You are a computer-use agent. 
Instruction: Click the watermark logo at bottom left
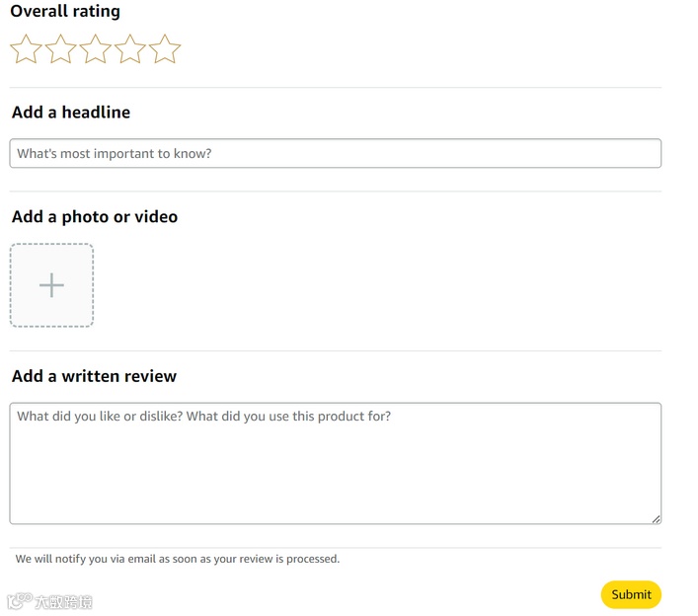click(x=49, y=600)
